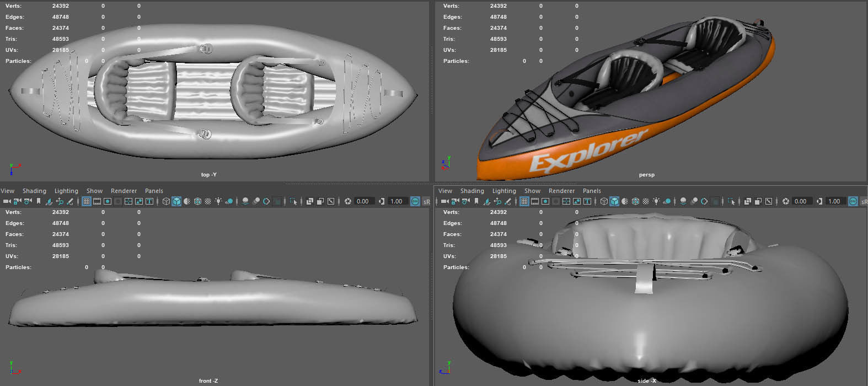Open sRGB color space dropdown in front -Z toolbar
The height and width of the screenshot is (386, 868).
pyautogui.click(x=427, y=201)
